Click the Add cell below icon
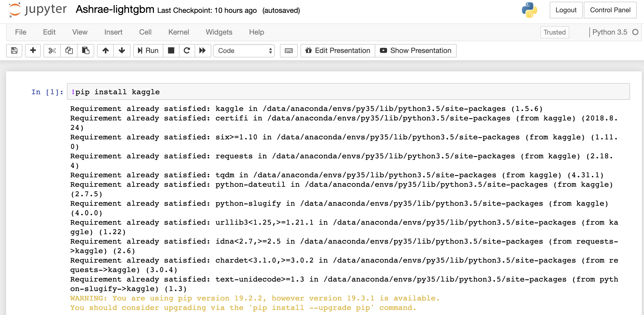Screen dimensions: 644x315 (32, 50)
